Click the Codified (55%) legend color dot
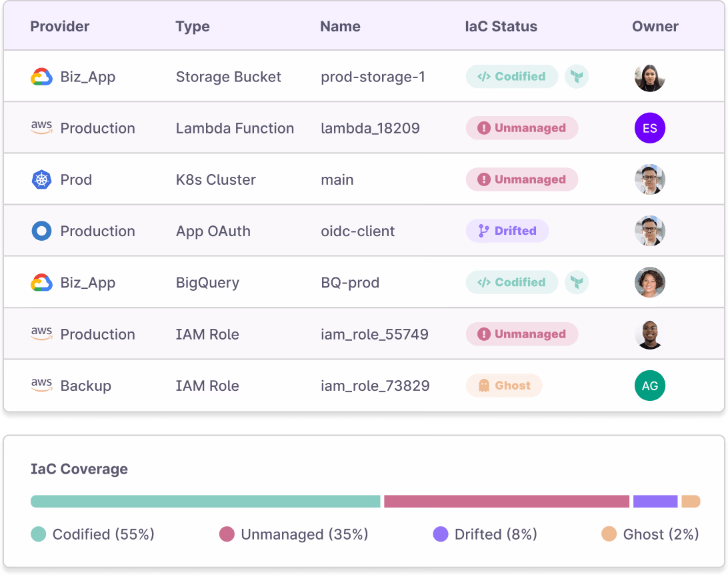The height and width of the screenshot is (575, 728). 39,534
